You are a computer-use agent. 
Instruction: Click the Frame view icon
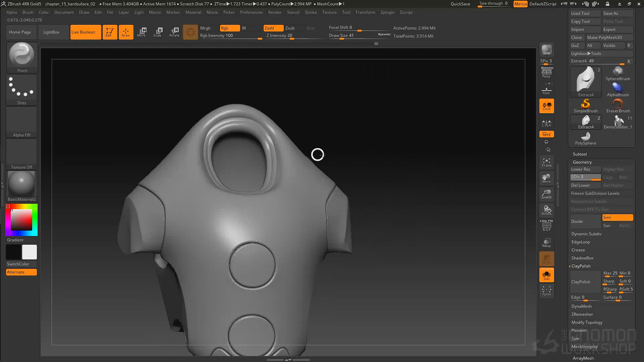tap(546, 163)
